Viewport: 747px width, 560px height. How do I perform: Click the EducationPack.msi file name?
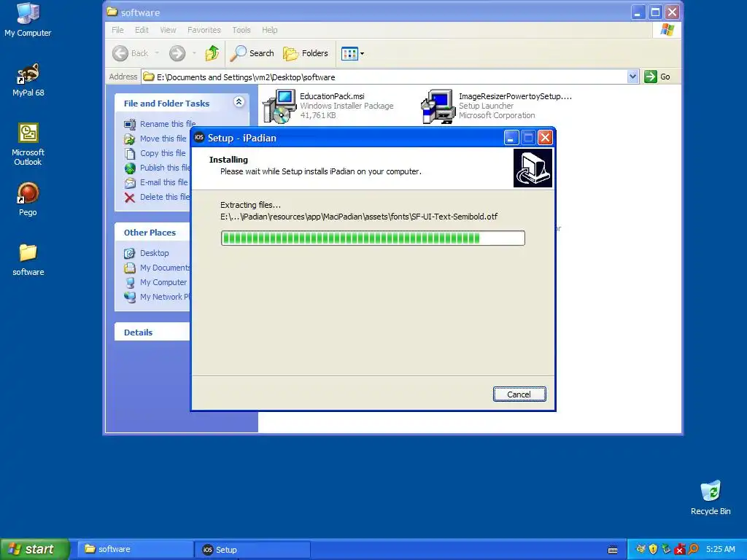pyautogui.click(x=332, y=96)
